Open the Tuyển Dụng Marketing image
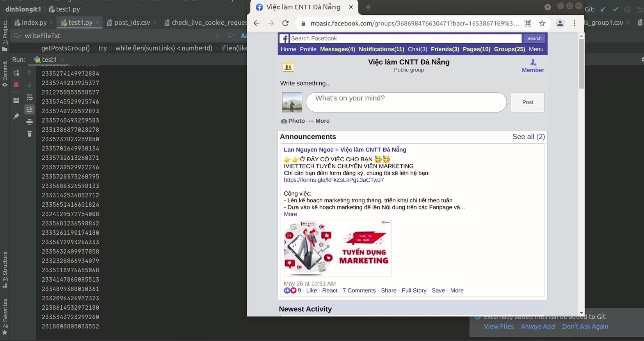 338,248
